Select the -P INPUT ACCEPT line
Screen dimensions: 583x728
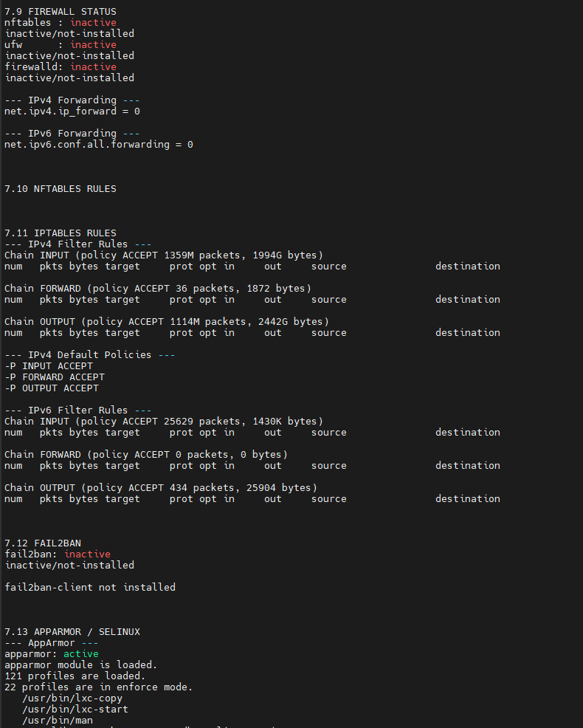(49, 366)
